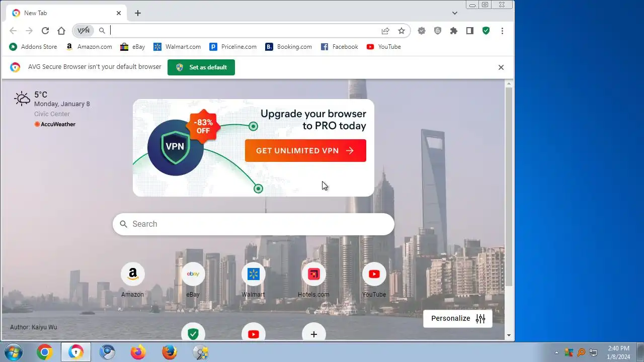
Task: Open the Facebook bookmark
Action: click(340, 47)
